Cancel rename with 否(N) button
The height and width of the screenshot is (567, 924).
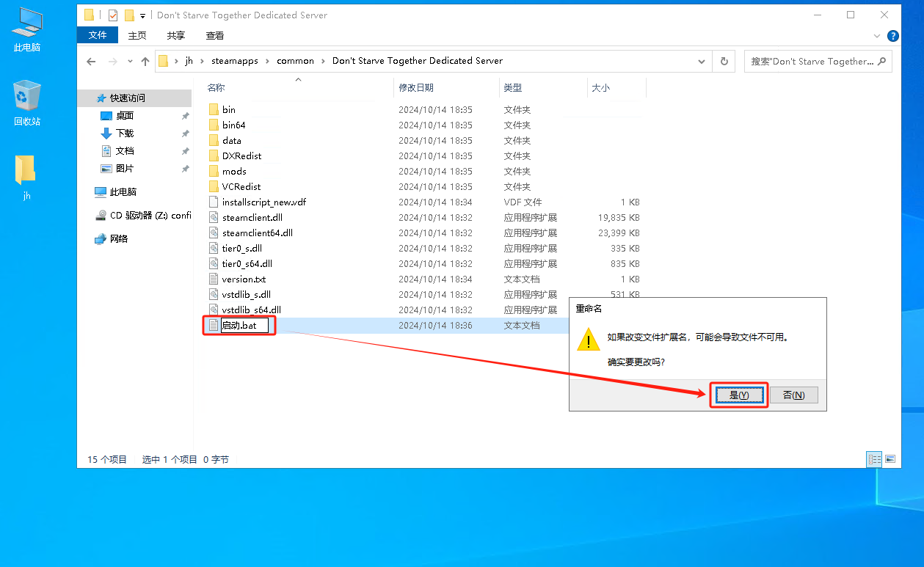point(793,395)
